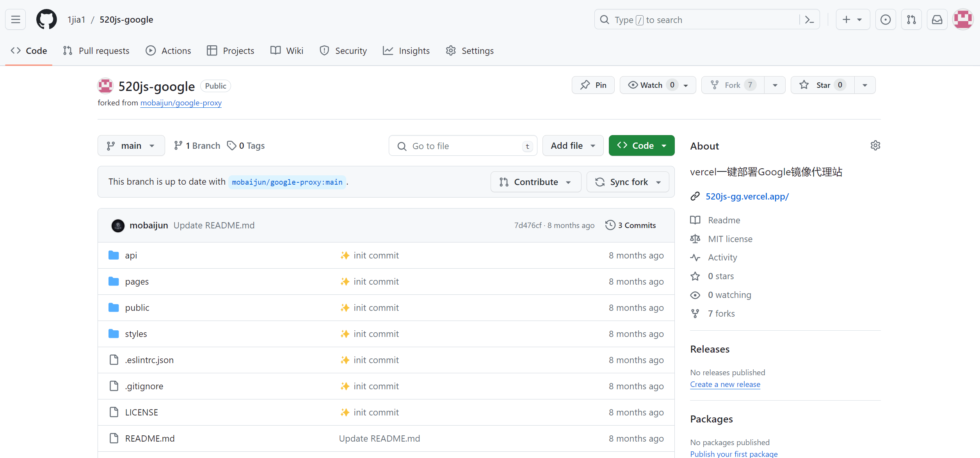Viewport: 980px width, 458px height.
Task: Open the hamburger navigation menu
Action: 16,20
